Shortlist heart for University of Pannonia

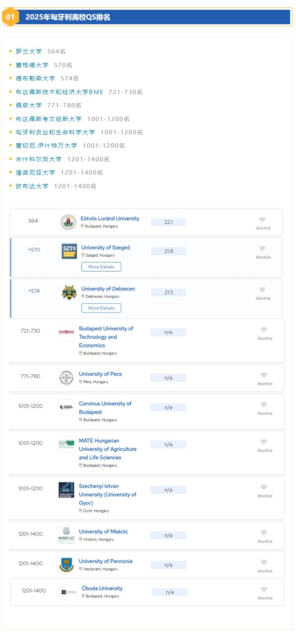(x=264, y=562)
